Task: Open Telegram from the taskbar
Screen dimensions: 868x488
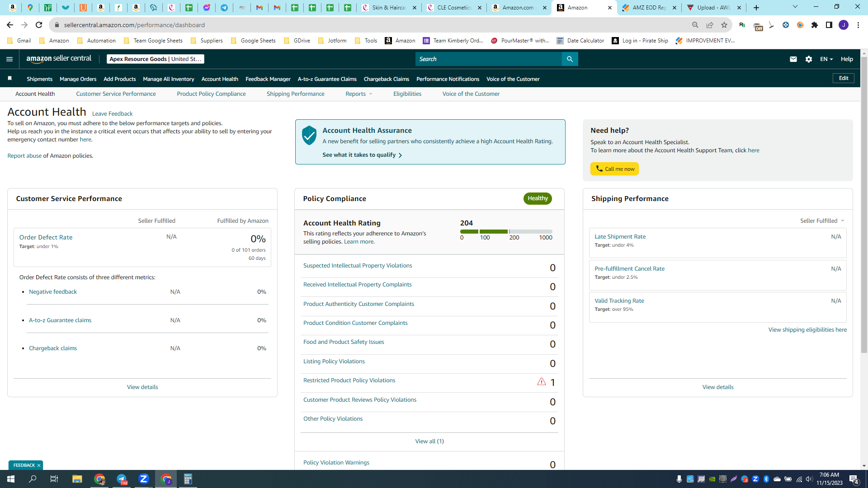Action: point(122,479)
